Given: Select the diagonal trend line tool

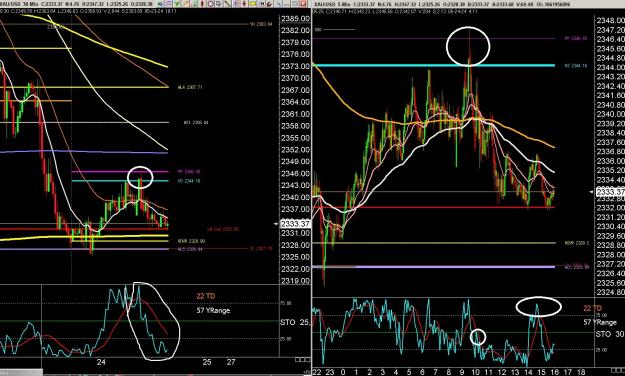Looking at the screenshot, I should click(227, 4).
